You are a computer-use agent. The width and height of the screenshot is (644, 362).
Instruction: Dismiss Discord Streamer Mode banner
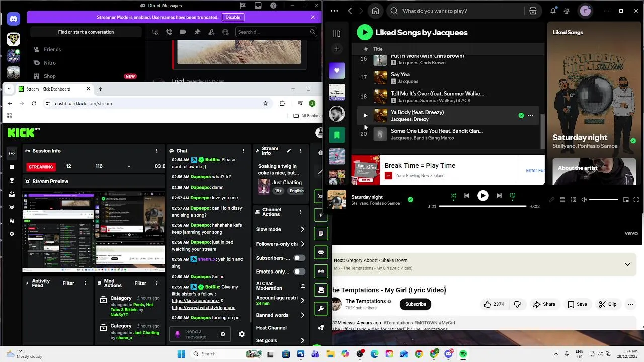[313, 17]
